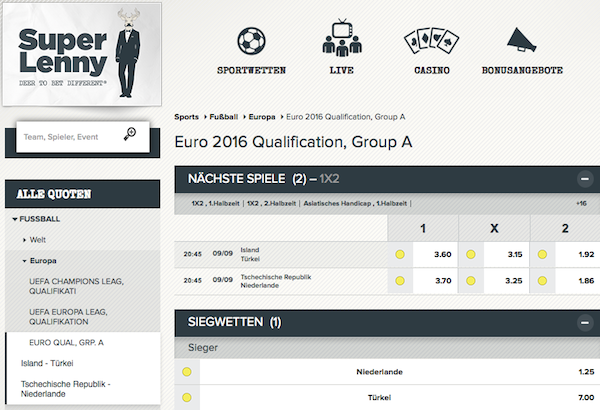Screen dimensions: 600x410
Task: Collapse the FUSSBALL tree section
Action: [x=36, y=219]
